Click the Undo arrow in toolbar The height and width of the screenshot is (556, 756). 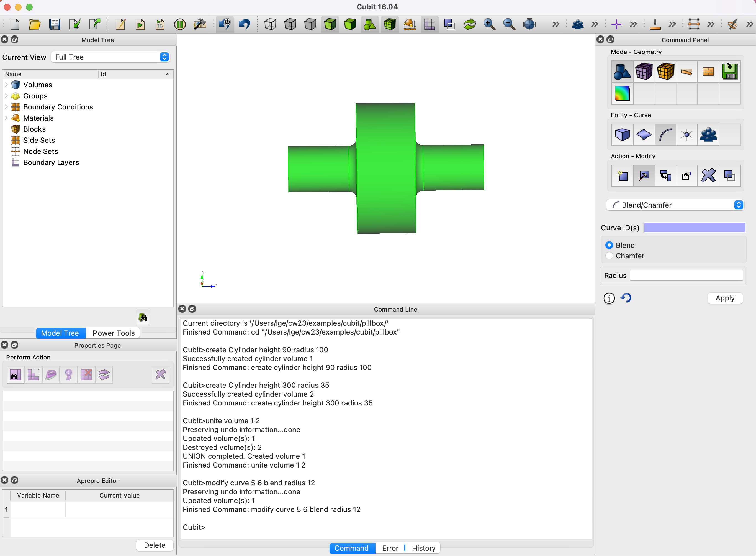[x=245, y=24]
